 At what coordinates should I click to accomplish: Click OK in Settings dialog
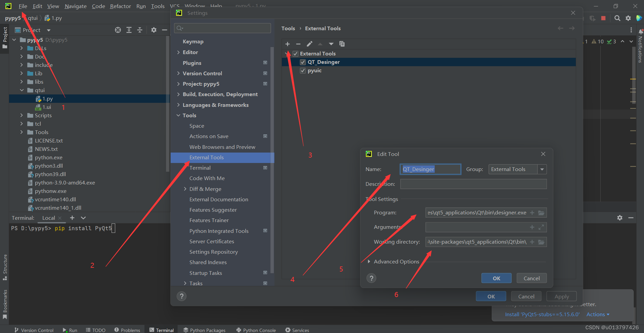[x=491, y=296]
